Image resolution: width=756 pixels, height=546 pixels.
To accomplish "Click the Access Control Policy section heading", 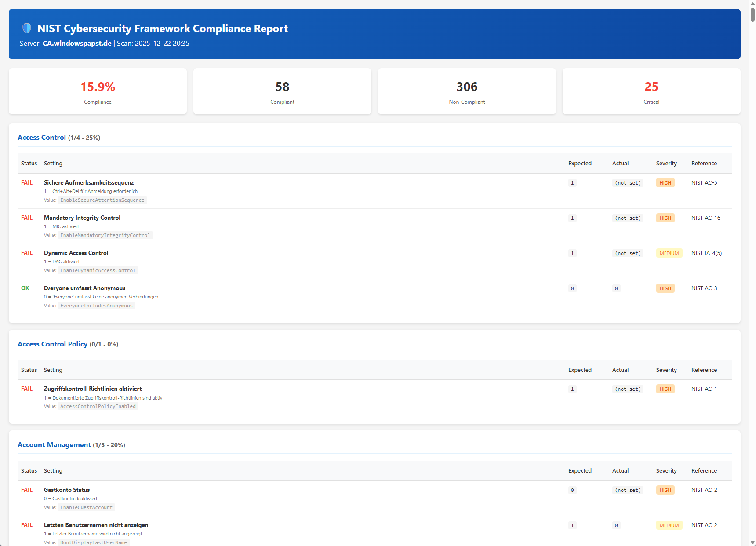I will pos(52,344).
